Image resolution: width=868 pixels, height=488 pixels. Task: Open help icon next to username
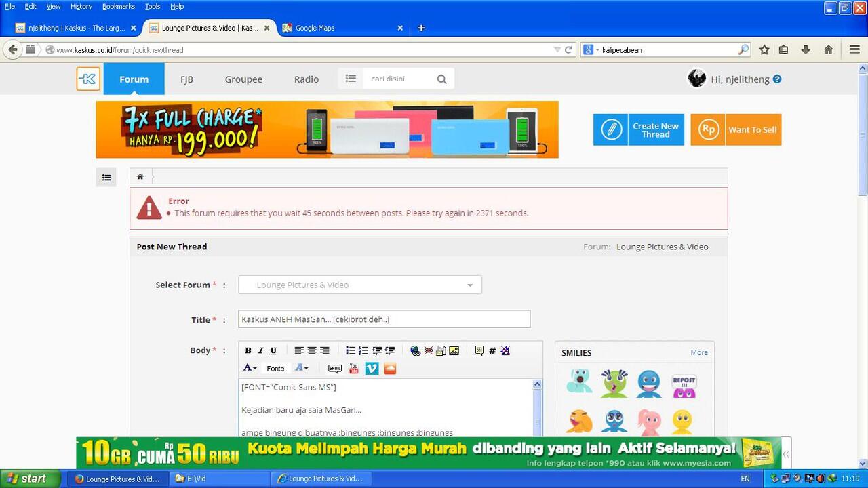[777, 79]
